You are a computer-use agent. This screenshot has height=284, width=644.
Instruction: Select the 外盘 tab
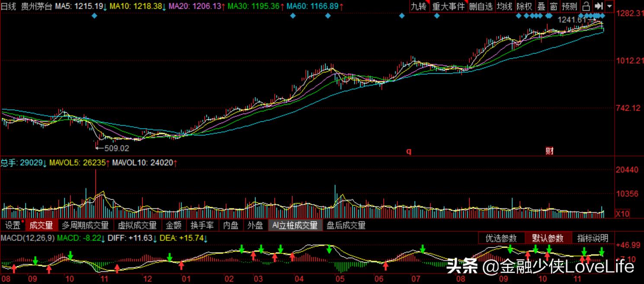pos(255,225)
